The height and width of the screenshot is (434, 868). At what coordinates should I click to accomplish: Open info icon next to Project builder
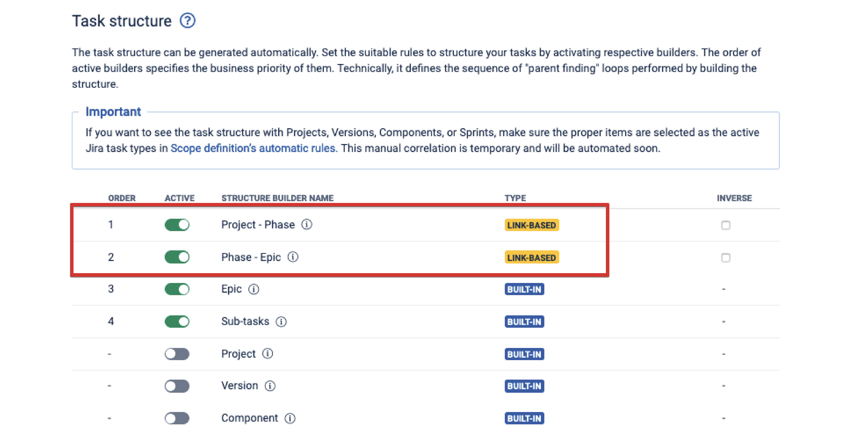pyautogui.click(x=268, y=354)
